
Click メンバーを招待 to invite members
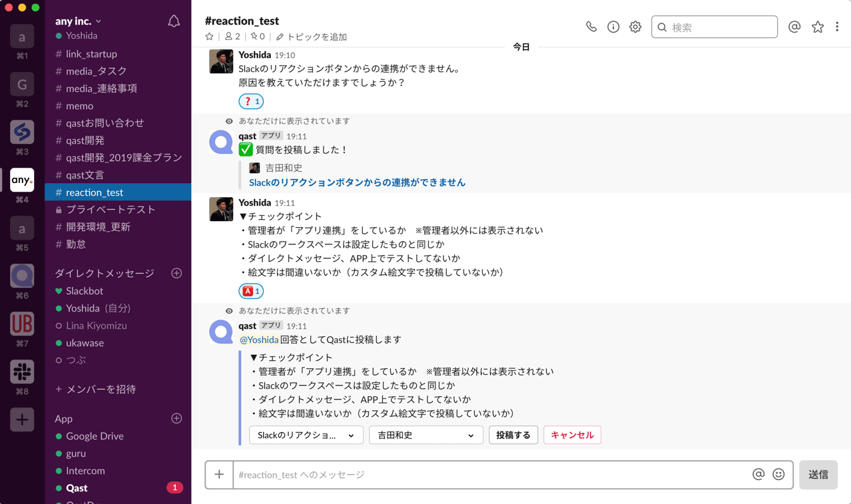[x=96, y=389]
